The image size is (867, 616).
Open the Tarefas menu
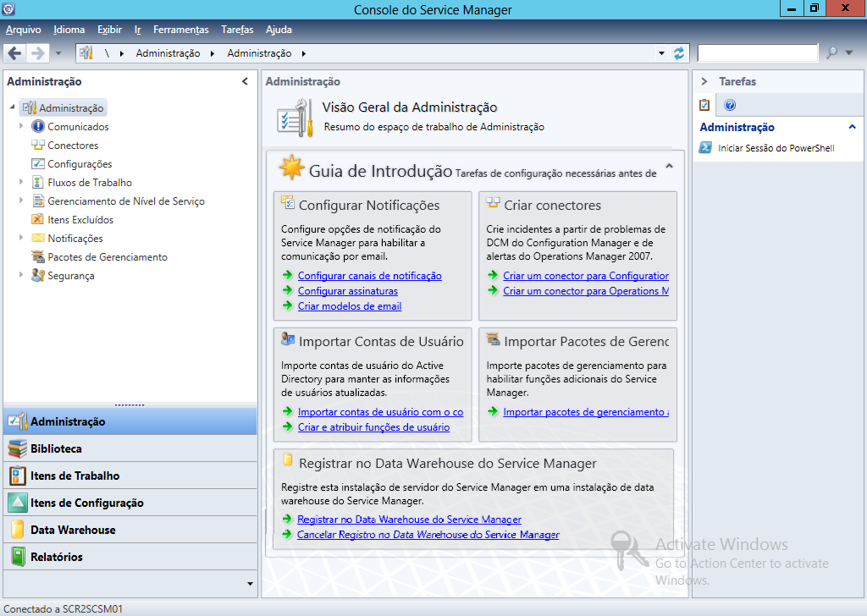coord(237,30)
